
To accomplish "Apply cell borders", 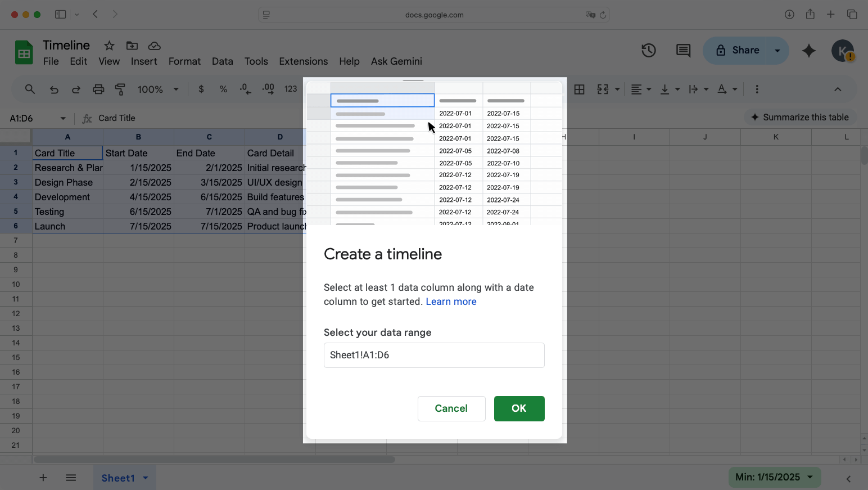I will coord(579,89).
